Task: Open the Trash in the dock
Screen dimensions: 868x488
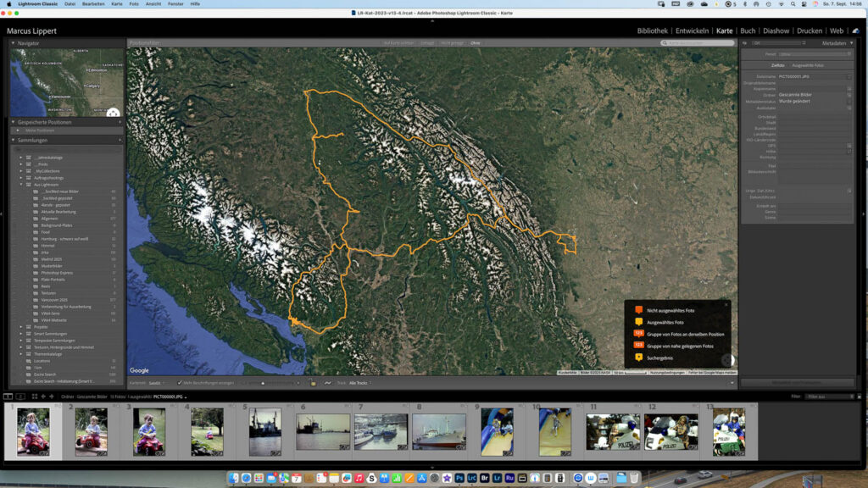Action: click(x=634, y=478)
